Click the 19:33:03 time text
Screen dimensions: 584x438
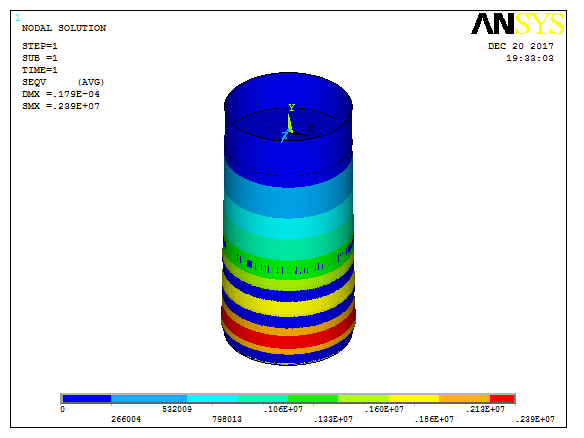pyautogui.click(x=530, y=58)
